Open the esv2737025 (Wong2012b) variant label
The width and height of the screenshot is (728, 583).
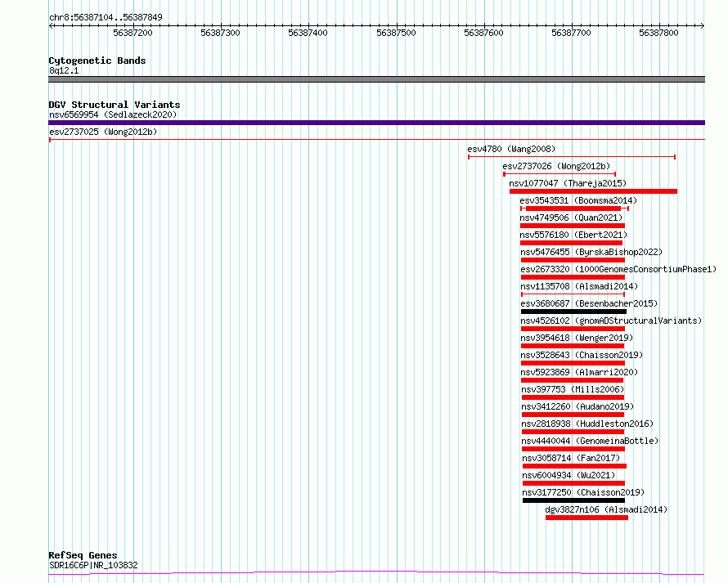103,132
